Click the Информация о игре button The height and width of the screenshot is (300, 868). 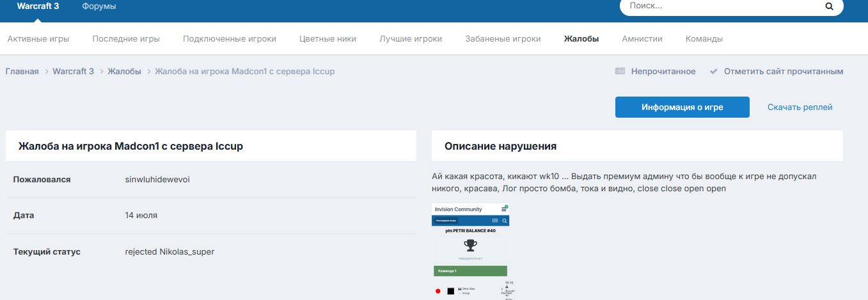point(683,107)
